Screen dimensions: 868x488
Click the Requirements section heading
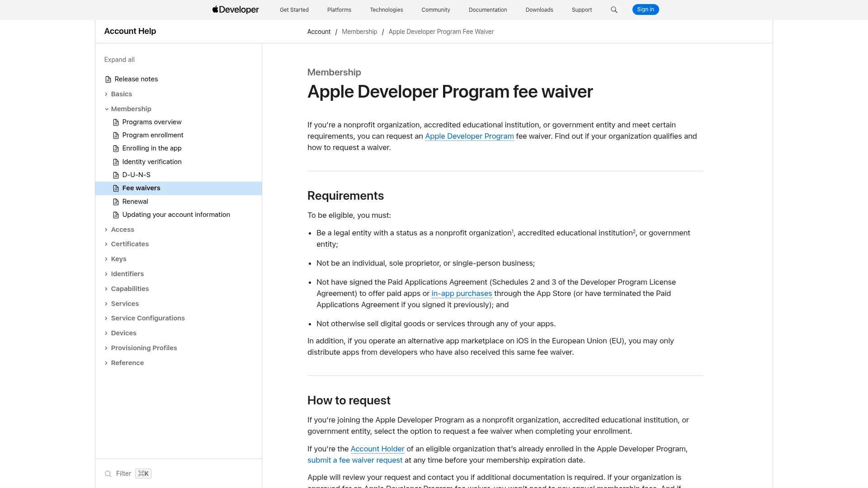tap(345, 196)
